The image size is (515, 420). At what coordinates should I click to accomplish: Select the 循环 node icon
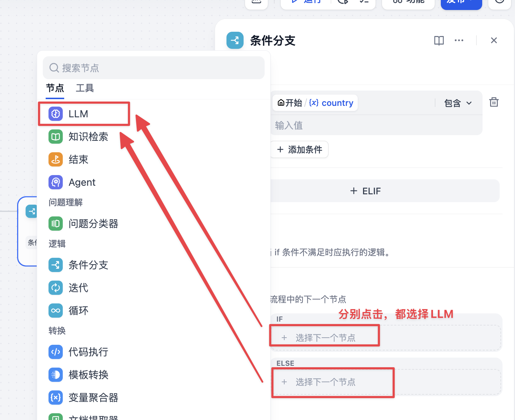coord(56,311)
